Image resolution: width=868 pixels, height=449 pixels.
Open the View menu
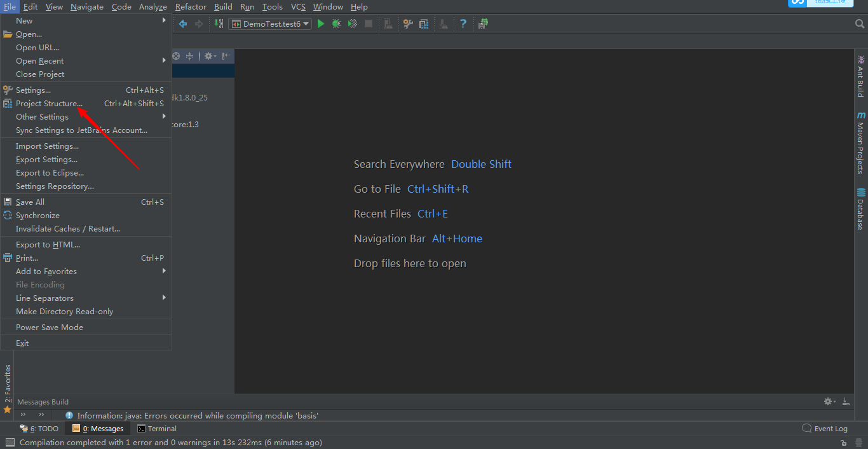[54, 6]
